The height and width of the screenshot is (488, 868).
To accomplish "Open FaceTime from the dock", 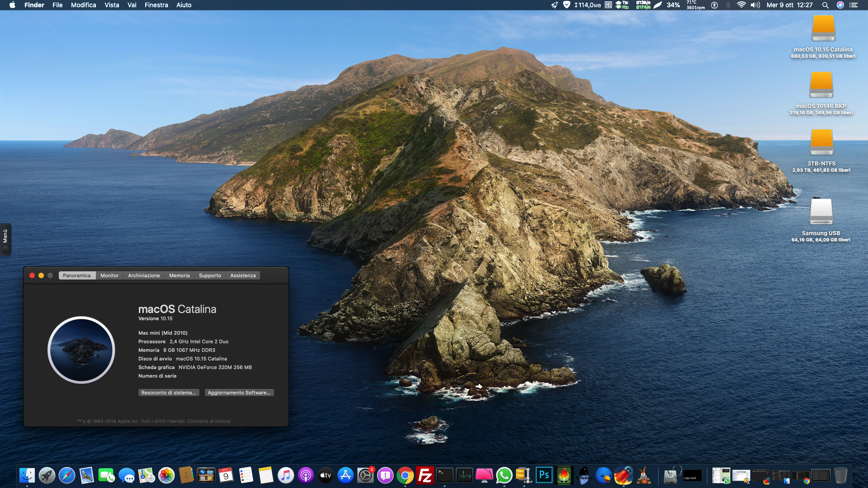I will coord(107,475).
